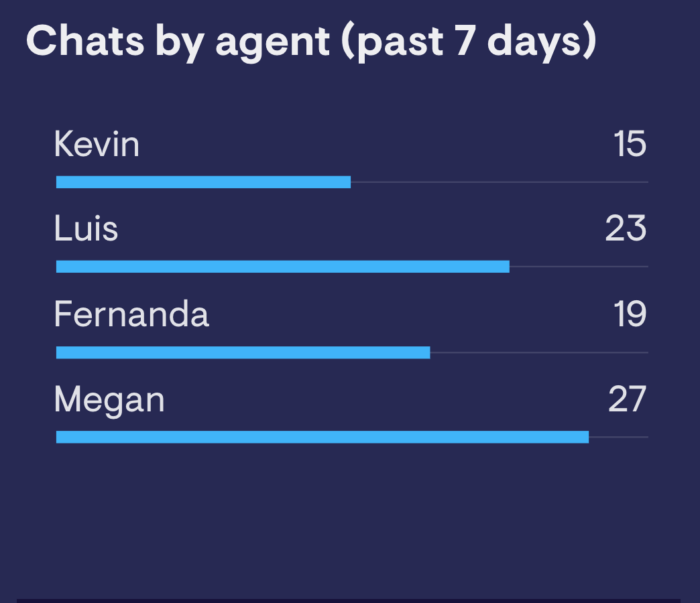Select the Fernanda agent name
This screenshot has width=700, height=603.
point(131,314)
